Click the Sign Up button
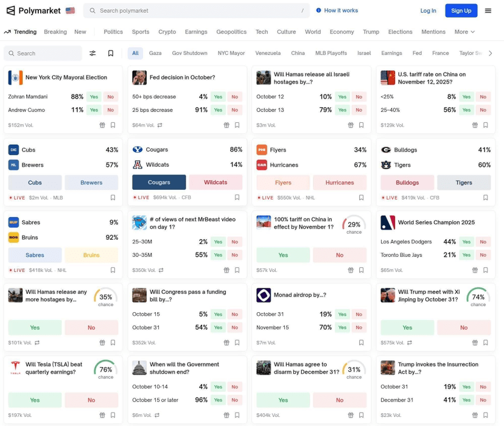504x426 pixels. pyautogui.click(x=461, y=10)
